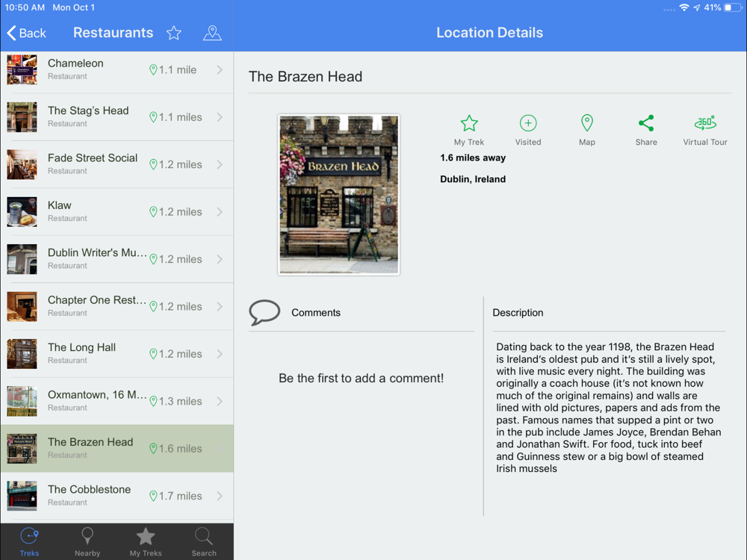Select The Cobblestone thumbnail image

(x=22, y=497)
